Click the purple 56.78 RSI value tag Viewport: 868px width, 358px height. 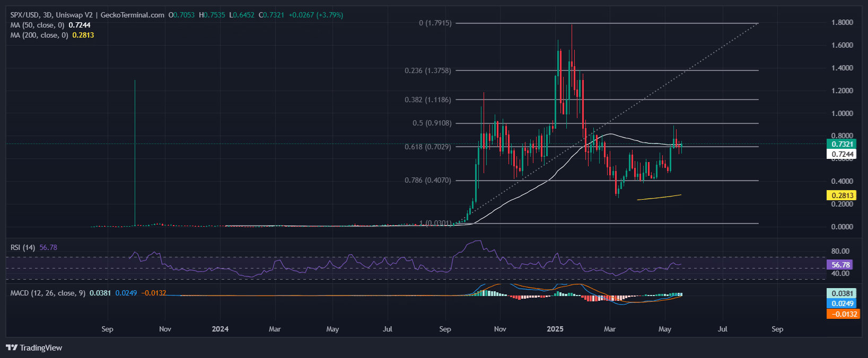pyautogui.click(x=840, y=265)
